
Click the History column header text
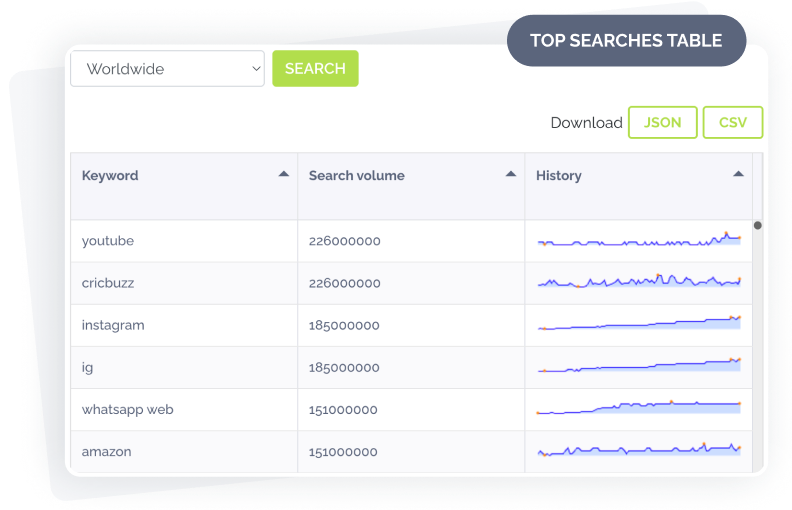559,176
